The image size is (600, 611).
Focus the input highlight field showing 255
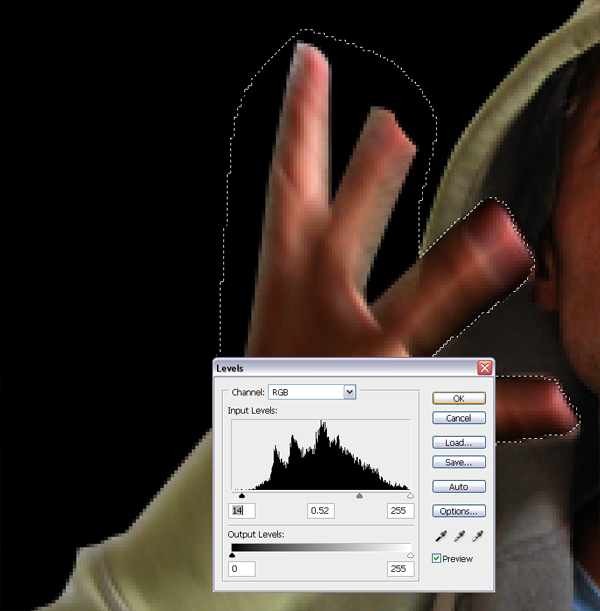(x=401, y=511)
